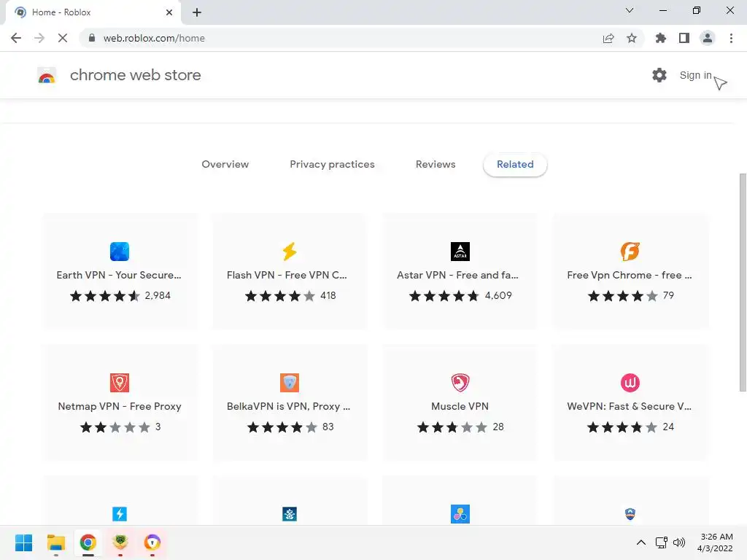Viewport: 747px width, 560px height.
Task: Stop page loading with X button
Action: click(x=63, y=38)
